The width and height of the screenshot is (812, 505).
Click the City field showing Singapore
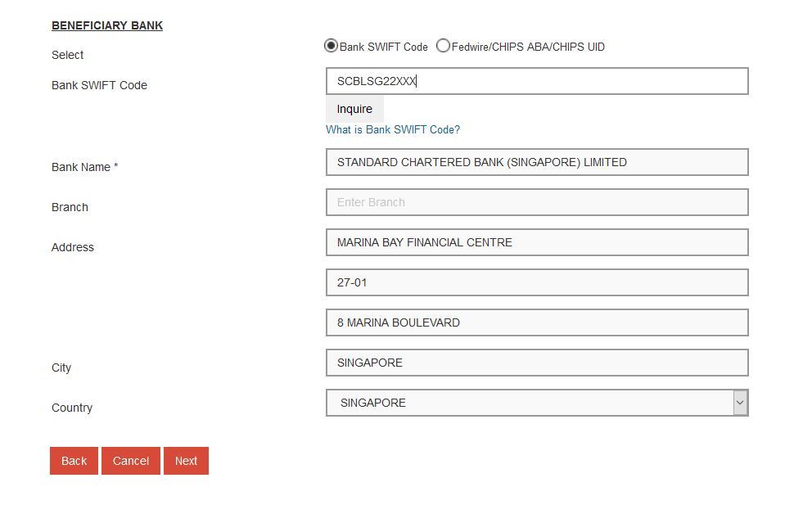(536, 363)
